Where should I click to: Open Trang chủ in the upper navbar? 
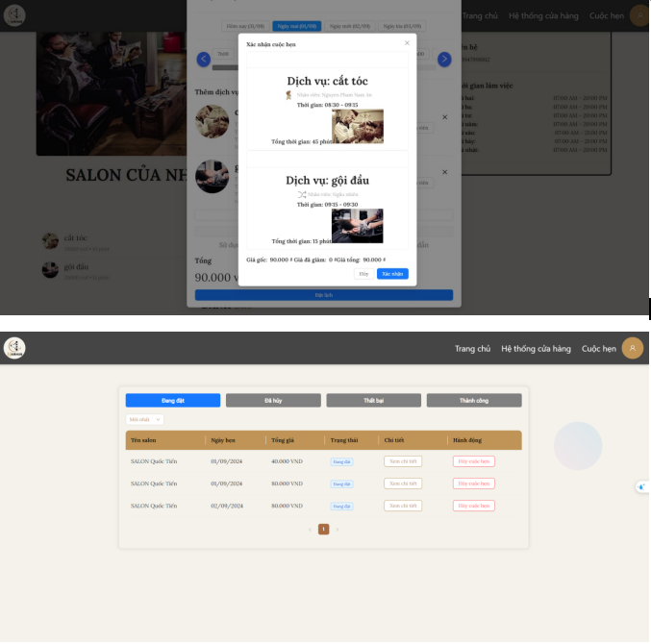tap(480, 15)
